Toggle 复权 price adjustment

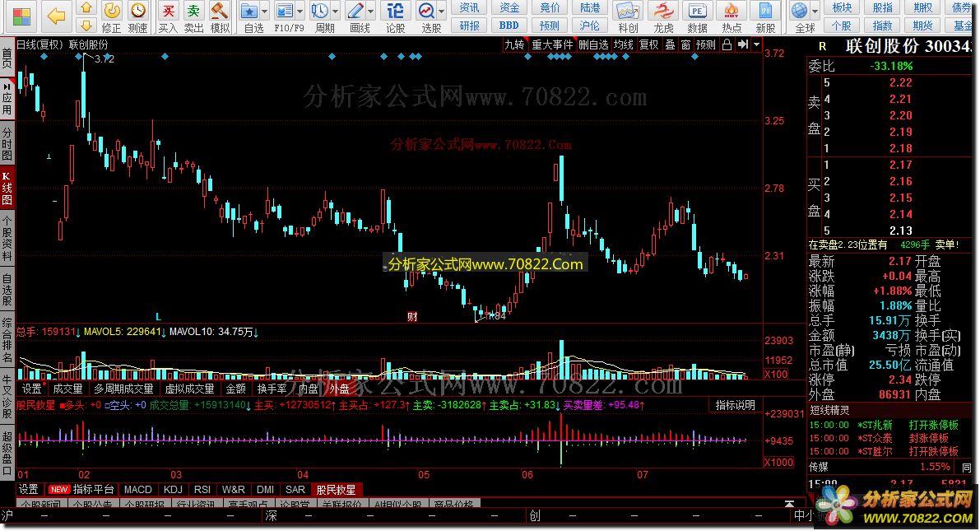[648, 44]
